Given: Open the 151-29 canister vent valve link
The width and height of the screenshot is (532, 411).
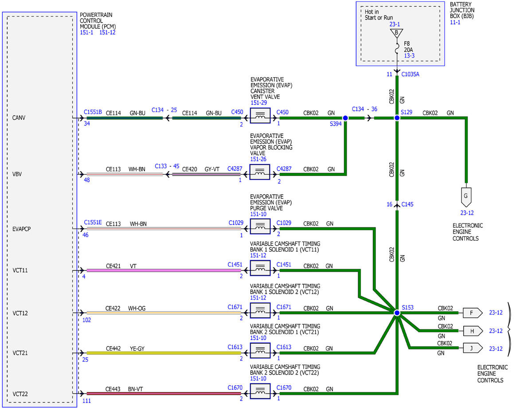Looking at the screenshot, I should (x=258, y=102).
